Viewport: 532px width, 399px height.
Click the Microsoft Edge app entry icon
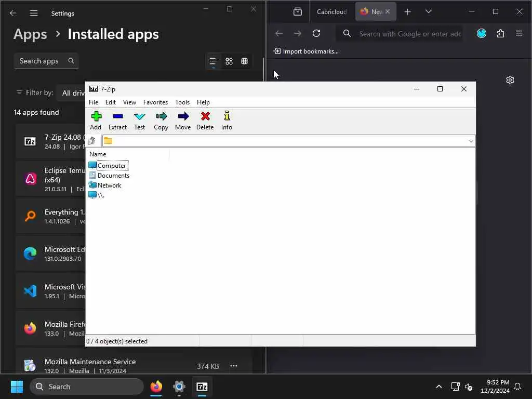point(30,254)
